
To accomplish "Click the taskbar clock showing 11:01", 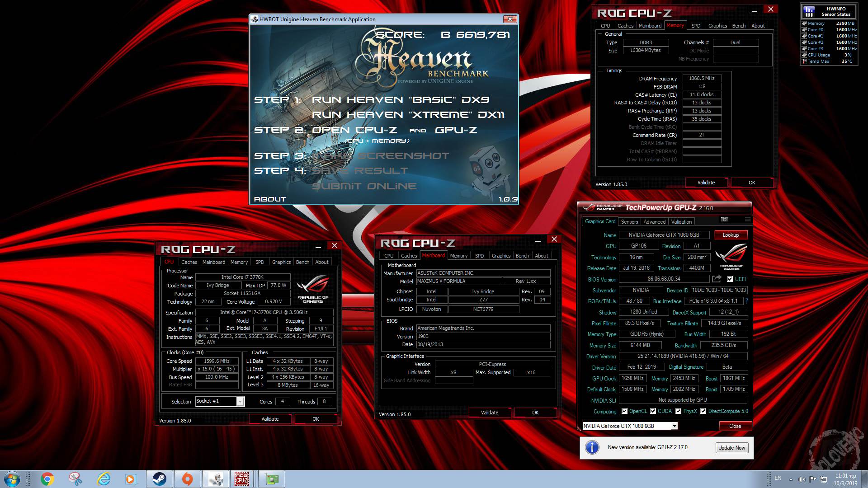I will [x=845, y=479].
